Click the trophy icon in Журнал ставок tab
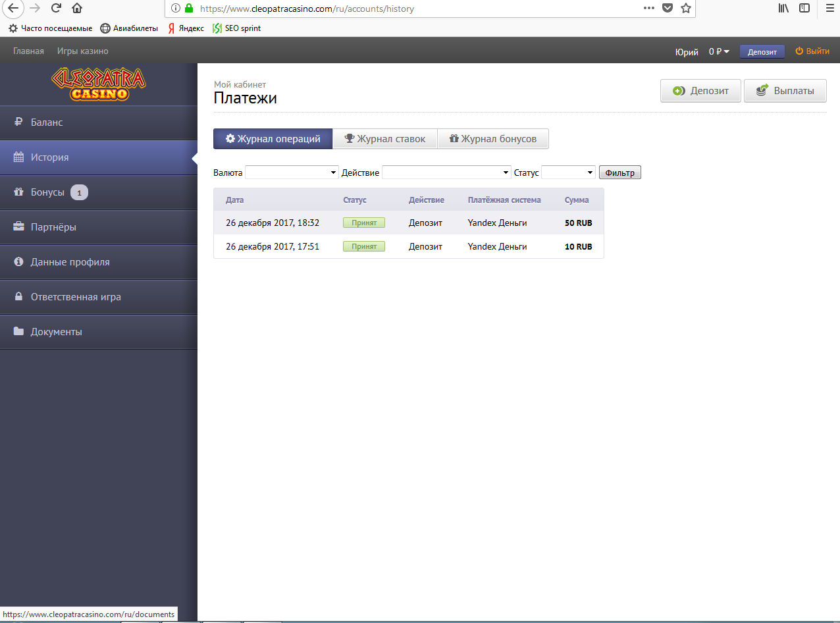 pyautogui.click(x=350, y=139)
